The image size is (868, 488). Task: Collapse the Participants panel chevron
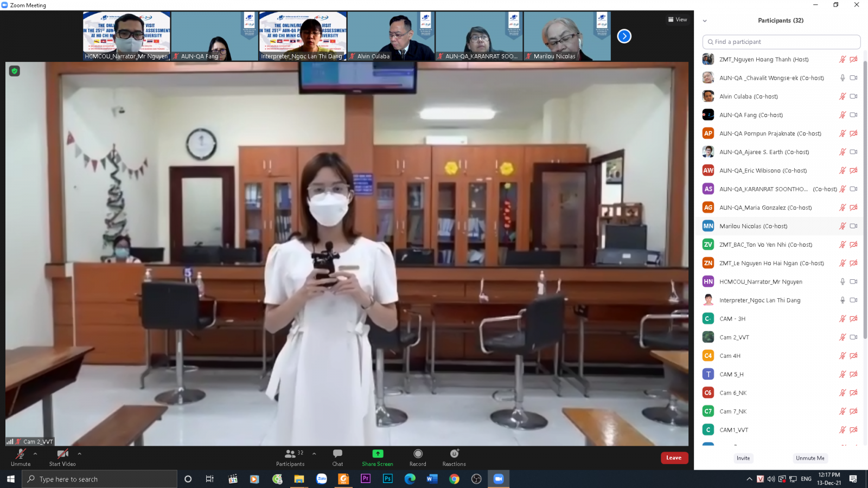pyautogui.click(x=705, y=21)
